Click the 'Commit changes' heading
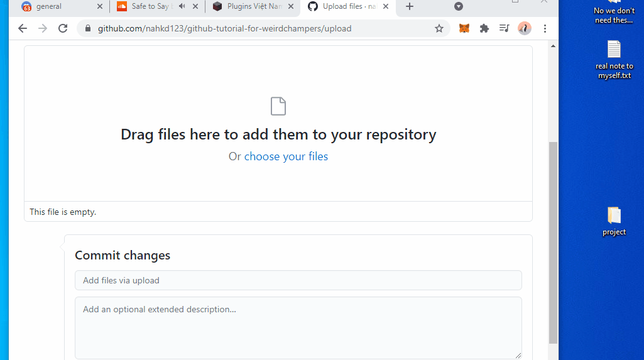 [x=123, y=255]
